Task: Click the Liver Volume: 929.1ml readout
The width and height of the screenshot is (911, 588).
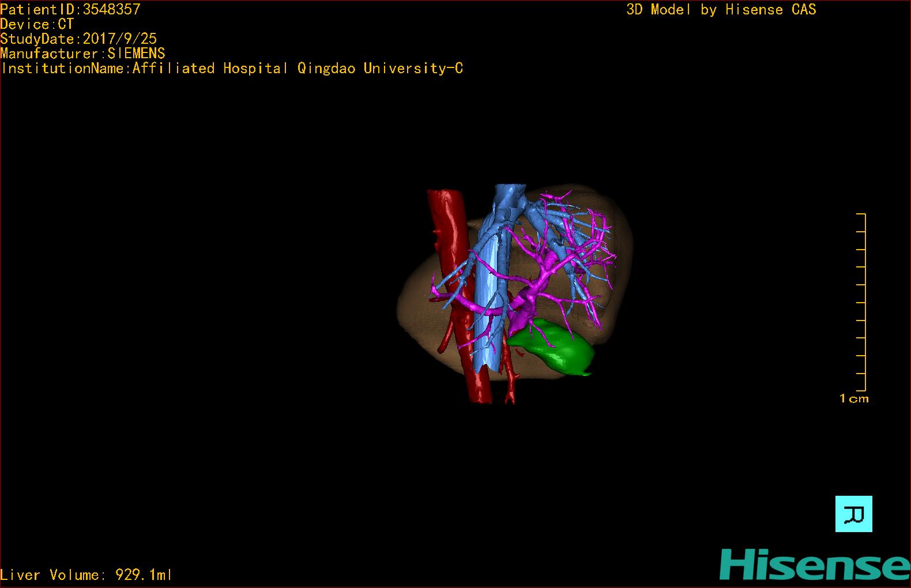Action: (86, 575)
